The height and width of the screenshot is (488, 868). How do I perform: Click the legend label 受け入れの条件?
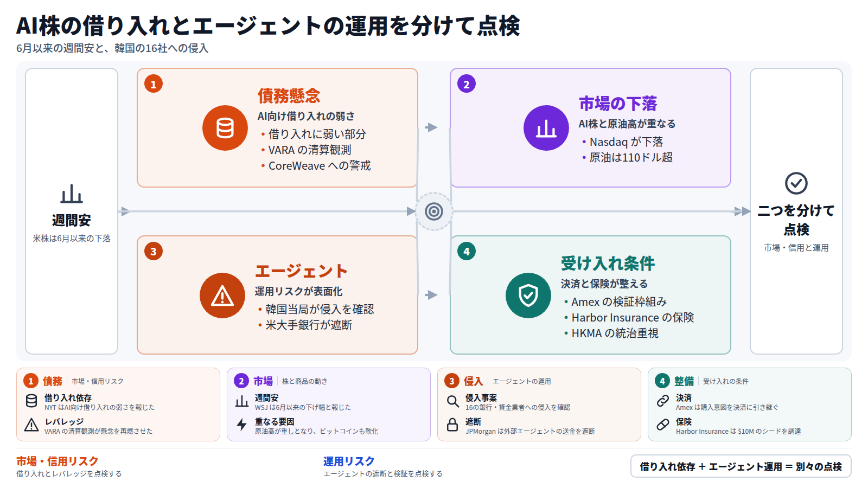click(726, 381)
